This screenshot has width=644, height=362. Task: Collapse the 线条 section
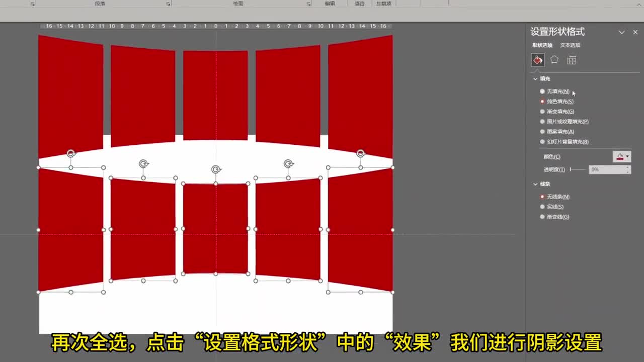535,184
